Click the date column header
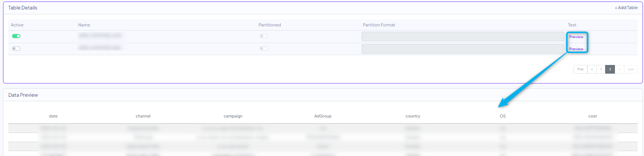Viewport: 644px width, 156px height. pos(53,116)
